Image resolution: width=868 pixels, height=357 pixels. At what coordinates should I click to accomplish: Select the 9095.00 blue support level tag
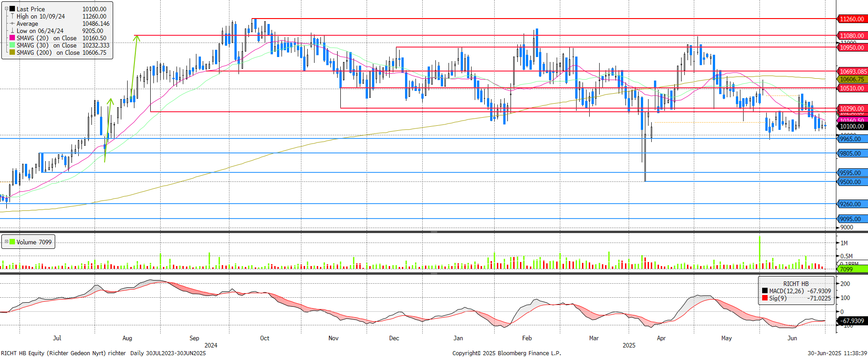[x=853, y=219]
